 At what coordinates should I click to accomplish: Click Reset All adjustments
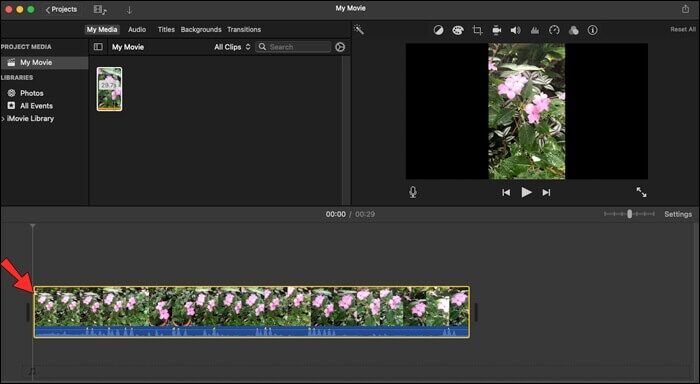click(683, 29)
